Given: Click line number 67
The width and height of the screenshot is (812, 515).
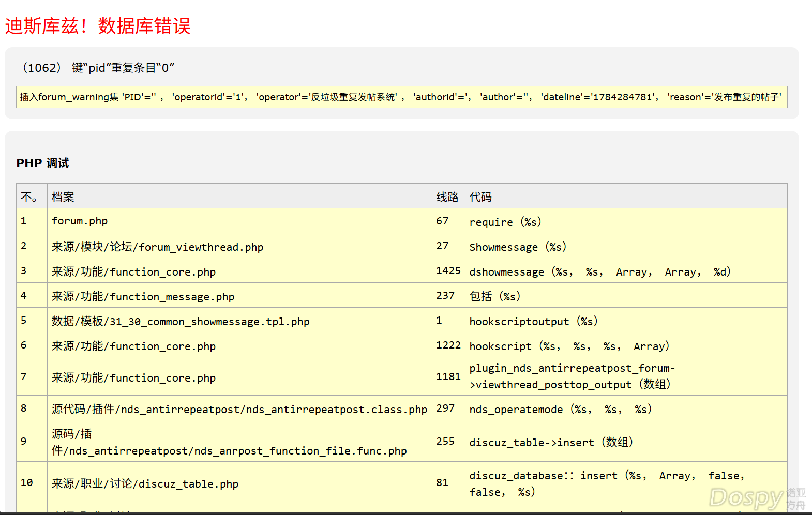Looking at the screenshot, I should pyautogui.click(x=448, y=221).
